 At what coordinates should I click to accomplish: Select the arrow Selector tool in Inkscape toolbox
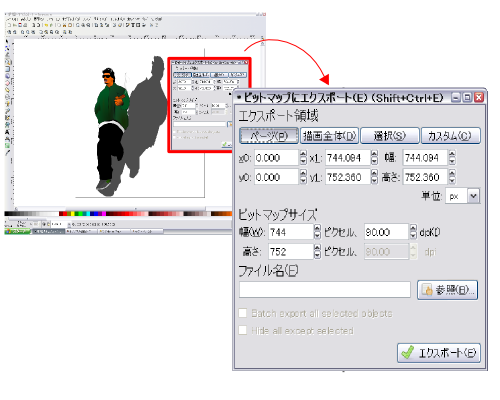tap(7, 42)
